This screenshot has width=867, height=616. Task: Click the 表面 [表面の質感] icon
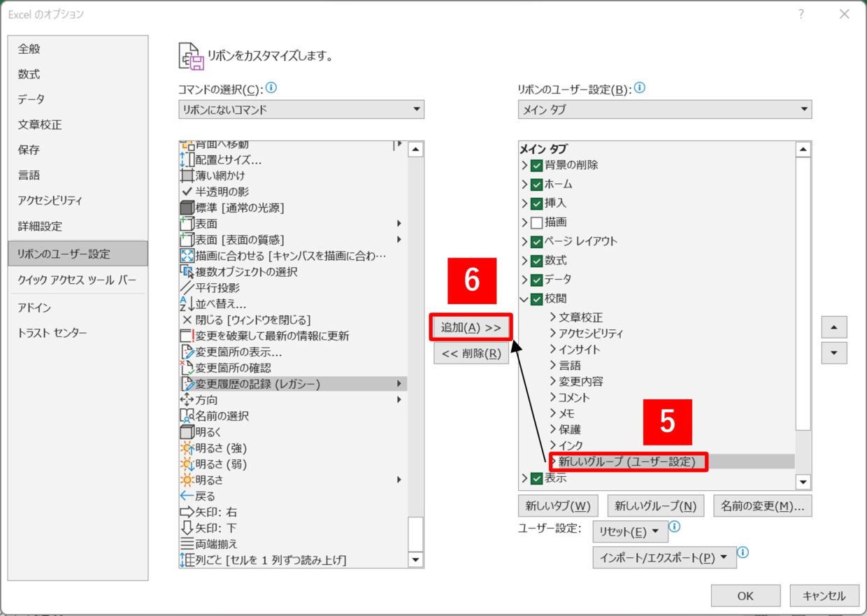pos(187,240)
